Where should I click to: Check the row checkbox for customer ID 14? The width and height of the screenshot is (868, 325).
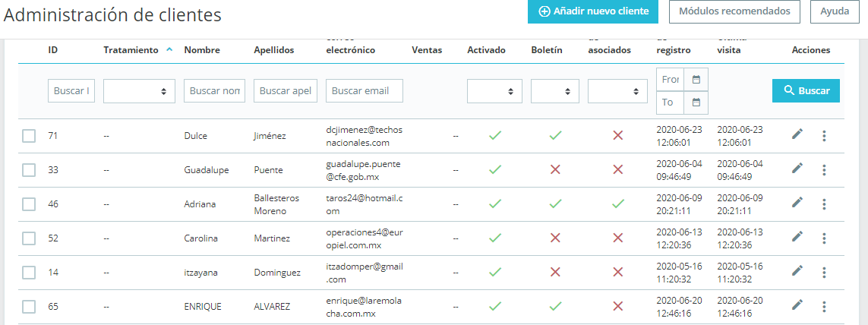pyautogui.click(x=29, y=273)
